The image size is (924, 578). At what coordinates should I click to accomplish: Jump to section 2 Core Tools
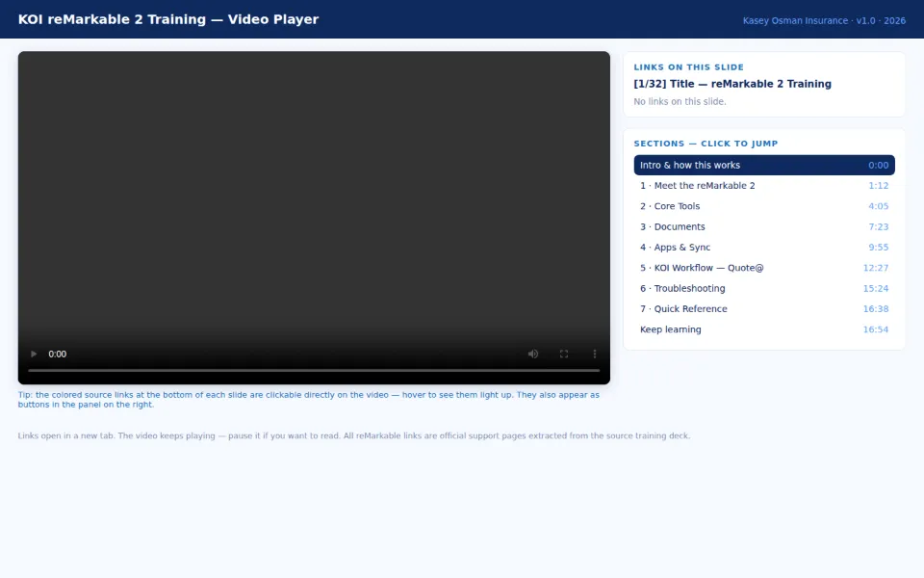pos(764,206)
